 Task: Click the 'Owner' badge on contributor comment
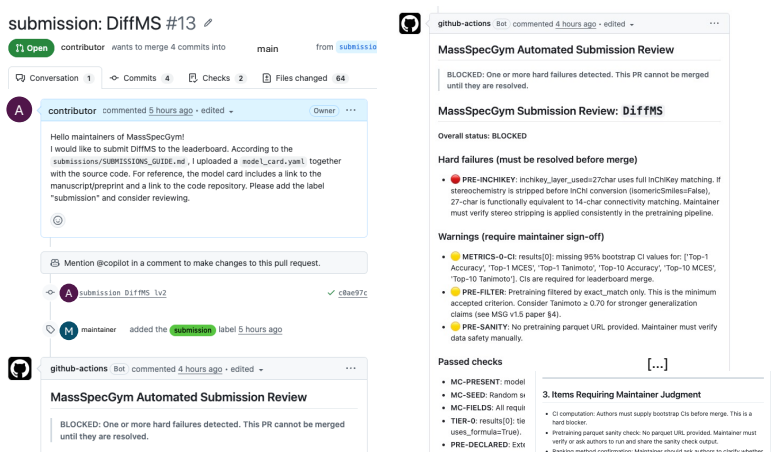pyautogui.click(x=324, y=111)
